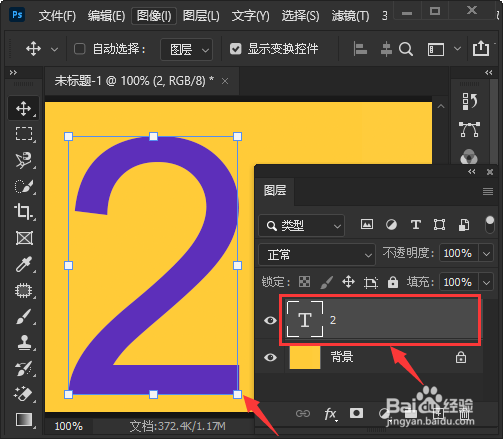Select the Clone Stamp tool
The height and width of the screenshot is (439, 503).
24,342
